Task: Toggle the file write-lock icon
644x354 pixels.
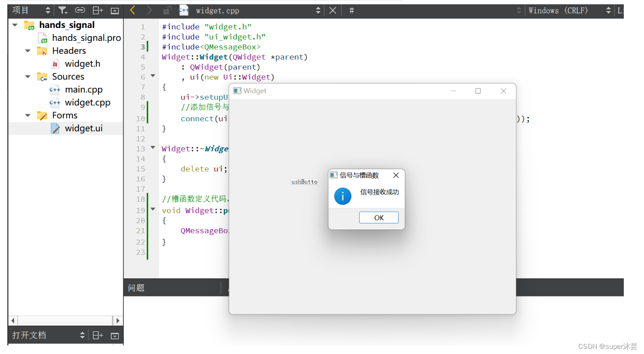Action: point(167,10)
